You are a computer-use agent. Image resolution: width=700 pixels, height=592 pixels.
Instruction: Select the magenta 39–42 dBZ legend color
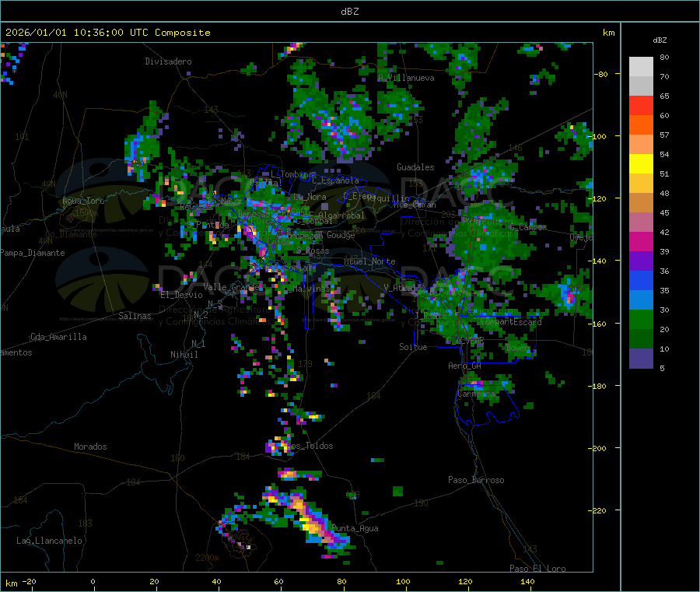[641, 241]
